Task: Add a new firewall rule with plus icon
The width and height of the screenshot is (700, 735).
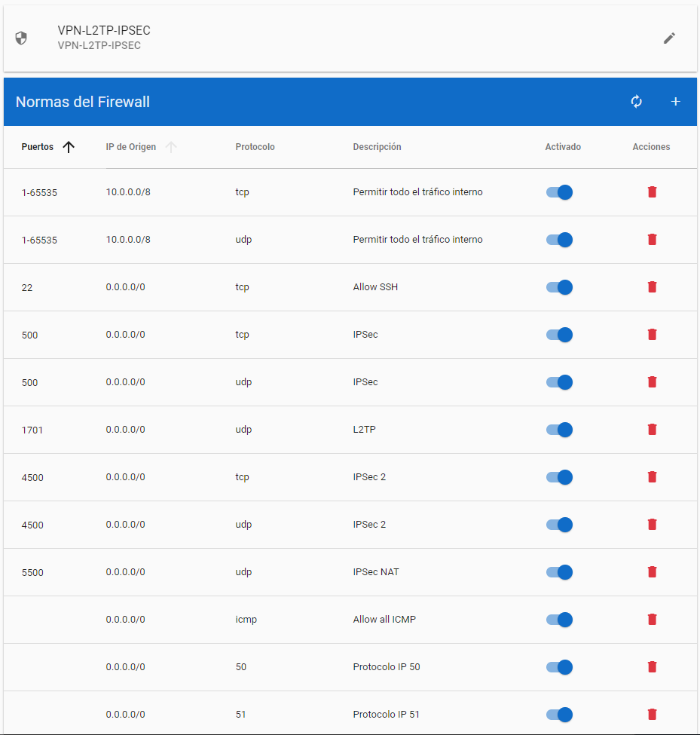Action: (676, 102)
